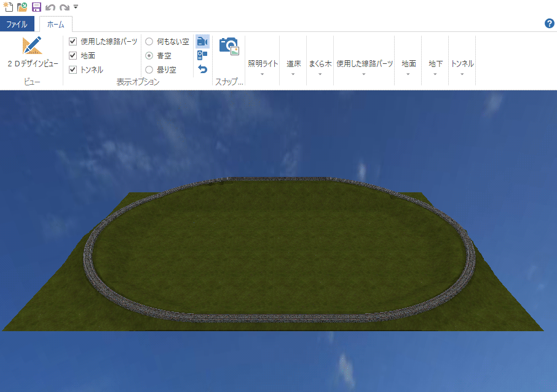Select the horizontal camera view icon

coord(202,41)
